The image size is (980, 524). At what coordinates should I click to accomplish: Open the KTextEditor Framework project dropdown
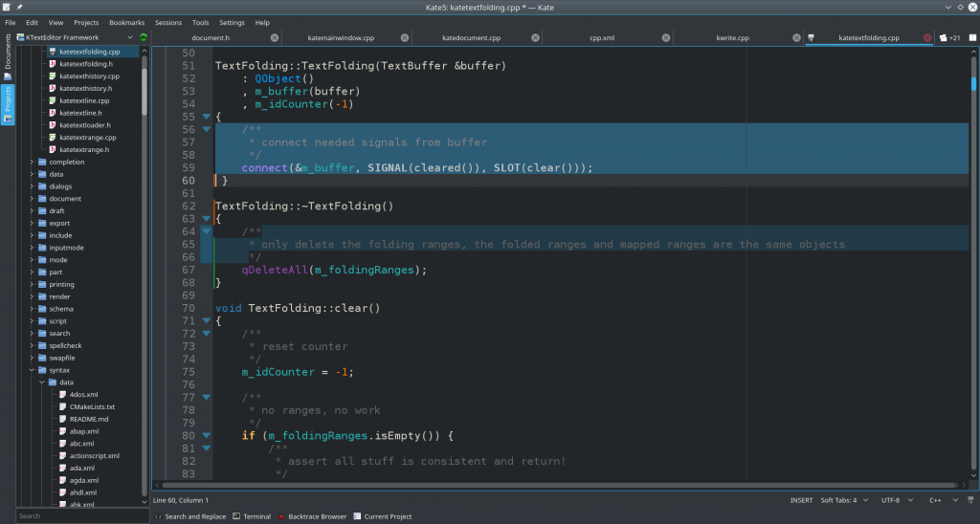(x=77, y=37)
